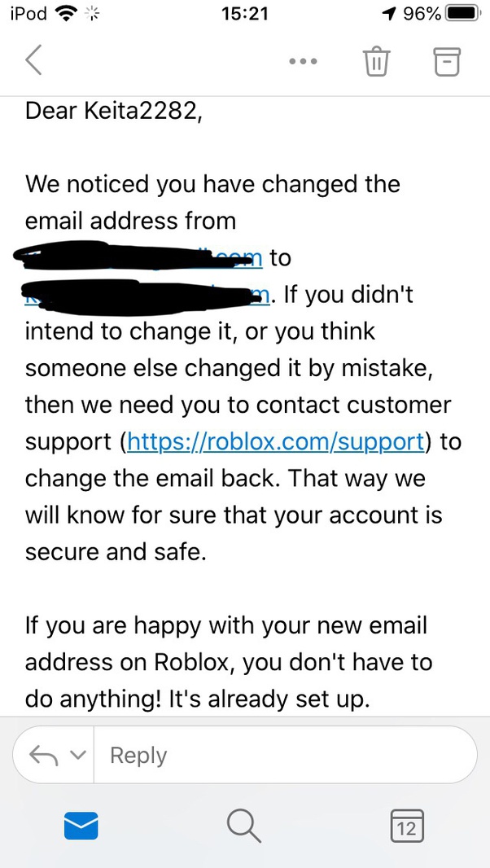Image resolution: width=490 pixels, height=868 pixels.
Task: Tap the battery icon in the status bar
Action: (x=463, y=13)
